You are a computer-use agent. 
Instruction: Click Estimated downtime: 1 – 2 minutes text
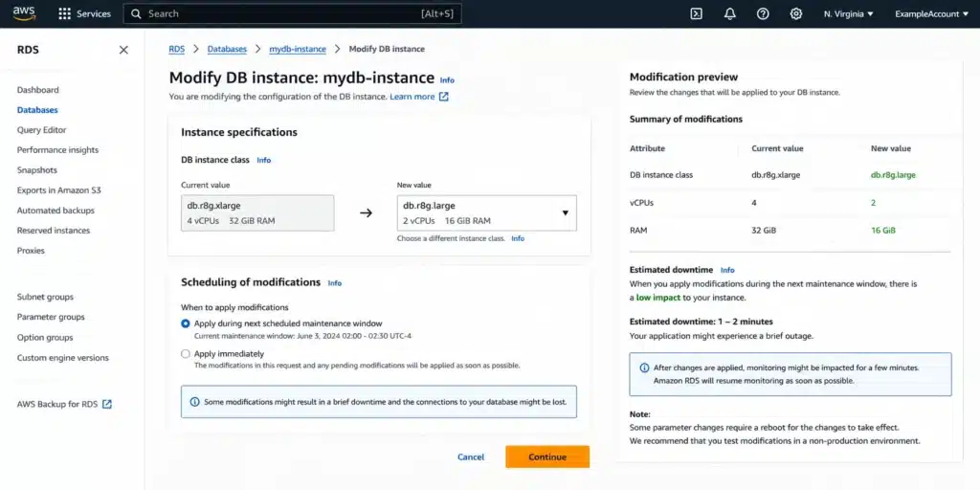click(702, 322)
